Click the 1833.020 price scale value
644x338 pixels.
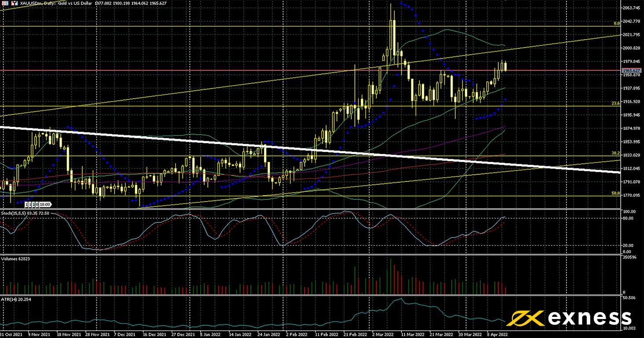pyautogui.click(x=631, y=155)
